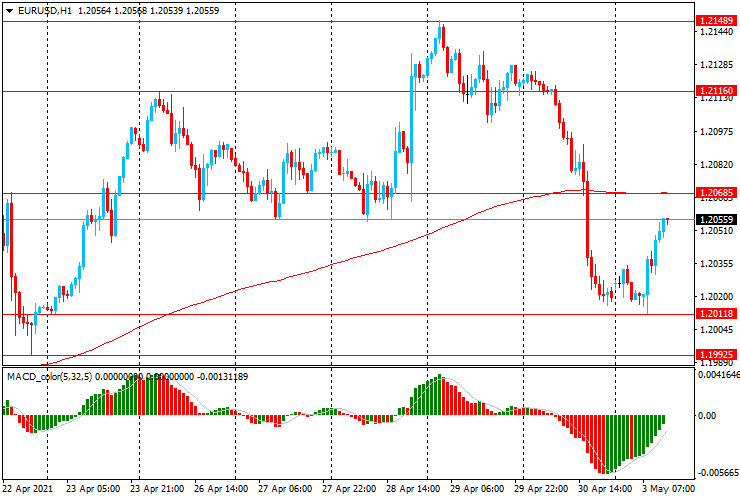Click the 1.21440 price scale value
Image resolution: width=740 pixels, height=500 pixels.
717,32
